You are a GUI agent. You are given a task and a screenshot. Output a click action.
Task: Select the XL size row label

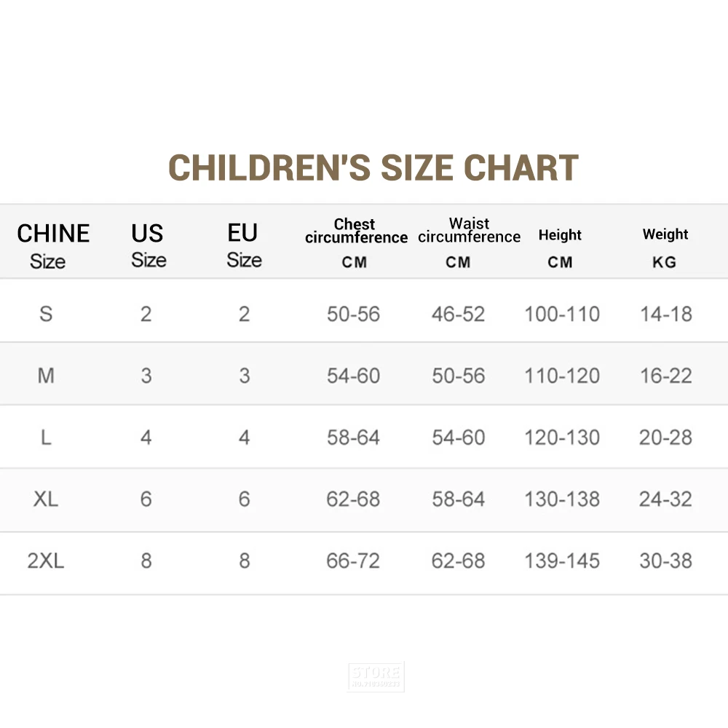pos(46,499)
